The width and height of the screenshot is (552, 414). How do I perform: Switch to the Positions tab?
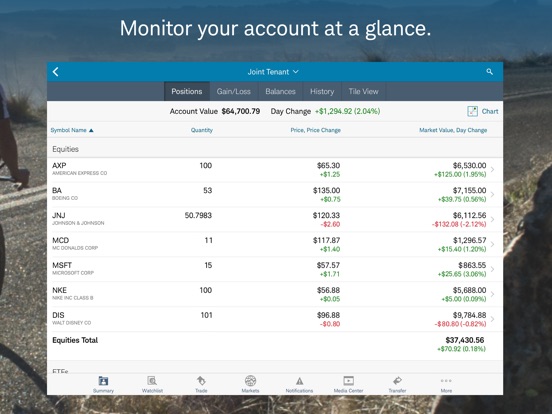pos(187,92)
